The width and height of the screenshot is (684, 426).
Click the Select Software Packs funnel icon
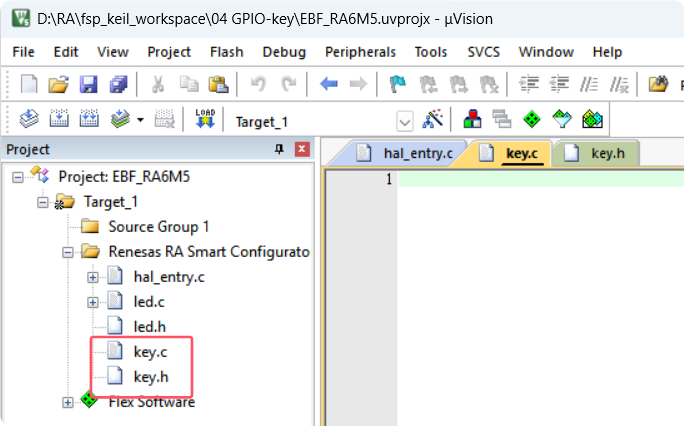click(x=562, y=119)
